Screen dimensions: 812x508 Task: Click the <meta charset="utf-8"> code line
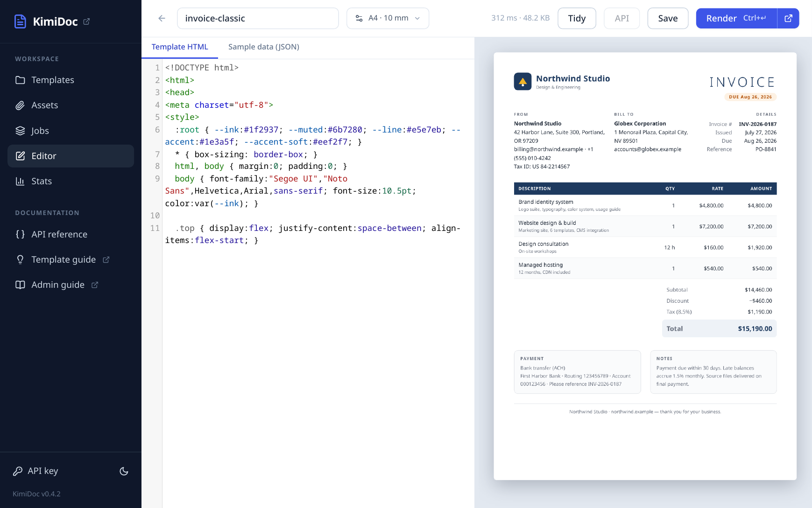(x=219, y=105)
